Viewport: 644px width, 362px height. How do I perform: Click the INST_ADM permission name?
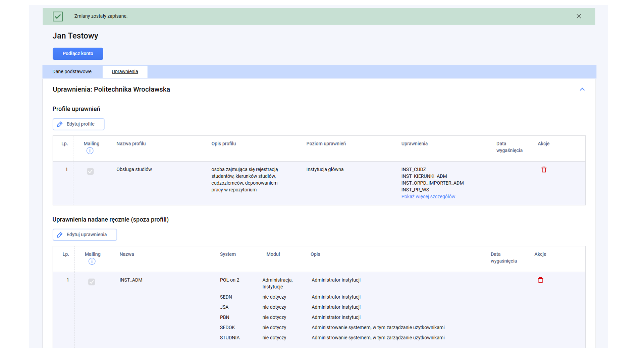[x=131, y=280]
